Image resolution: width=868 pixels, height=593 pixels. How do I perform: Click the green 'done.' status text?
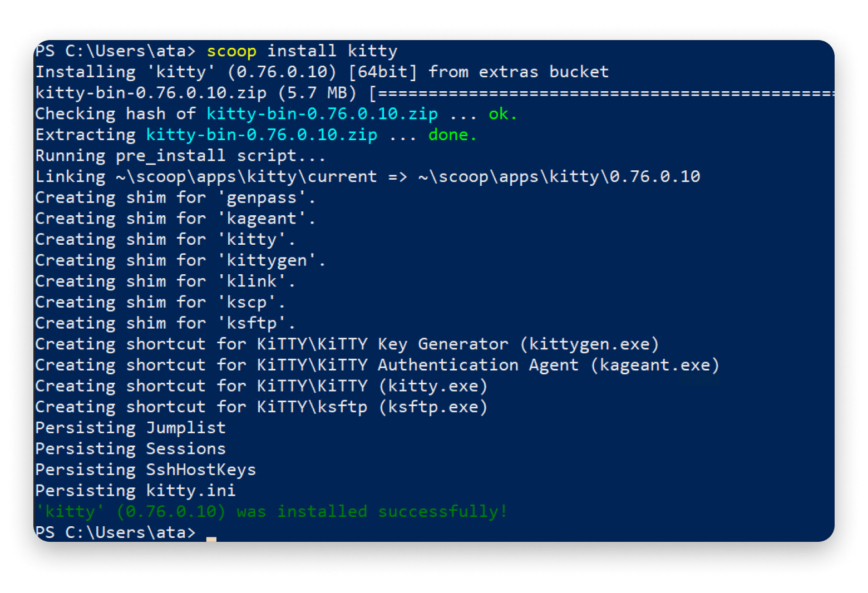[x=452, y=135]
